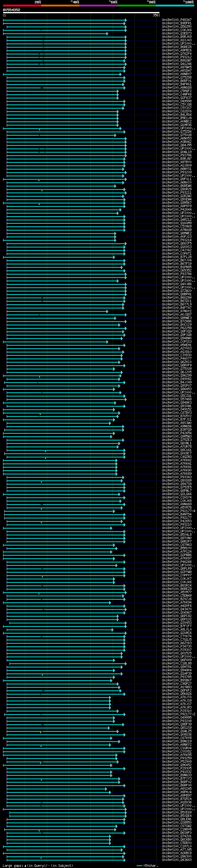Open hit UniRef100_B5E1J8
Viewport: 197px width, 868px height.
pos(177,118)
